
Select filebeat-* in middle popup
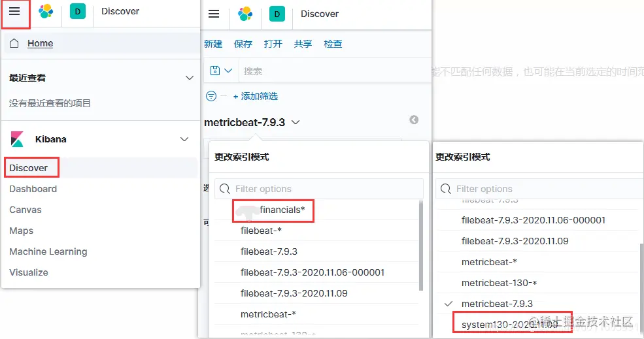pyautogui.click(x=262, y=231)
